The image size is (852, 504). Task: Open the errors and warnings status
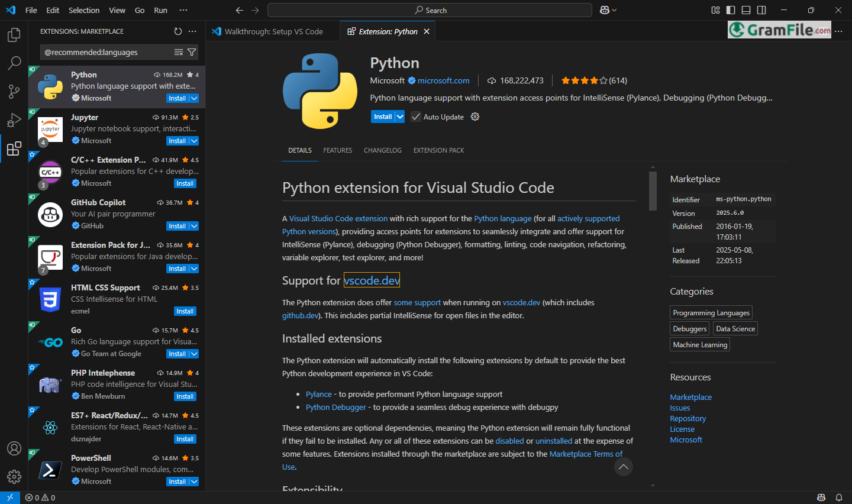pos(40,497)
